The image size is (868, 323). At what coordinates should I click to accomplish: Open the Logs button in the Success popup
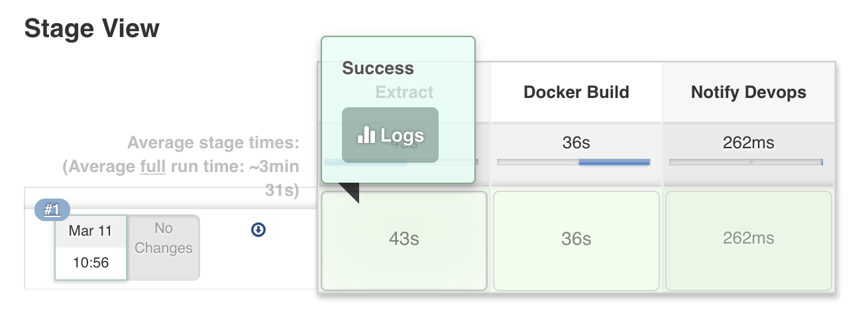pos(390,136)
